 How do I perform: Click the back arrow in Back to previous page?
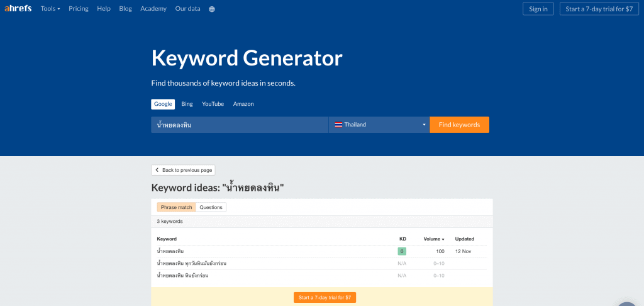click(x=157, y=170)
